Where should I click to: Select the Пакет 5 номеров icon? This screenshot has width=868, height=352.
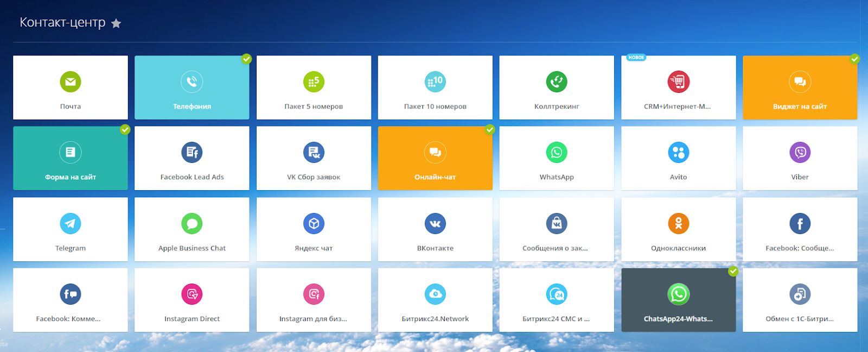click(x=314, y=82)
